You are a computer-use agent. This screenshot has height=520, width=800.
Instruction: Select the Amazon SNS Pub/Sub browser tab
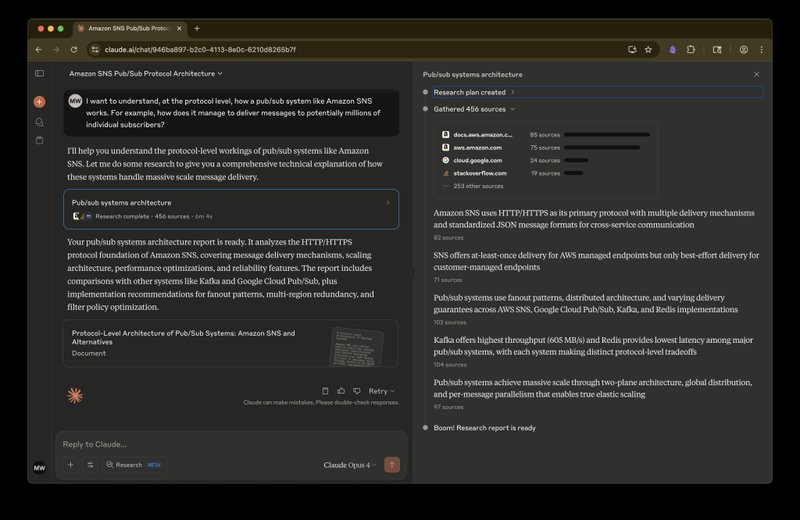pyautogui.click(x=130, y=28)
